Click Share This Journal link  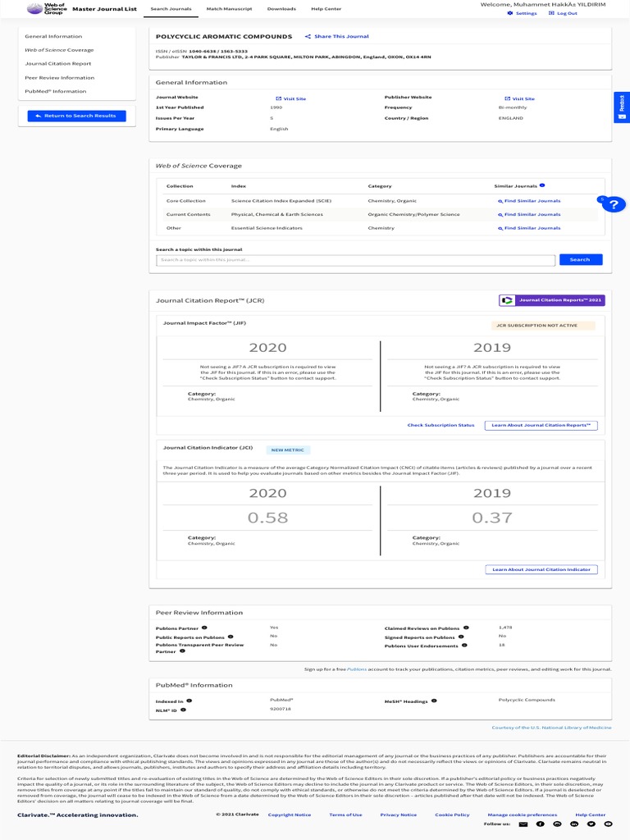(337, 36)
